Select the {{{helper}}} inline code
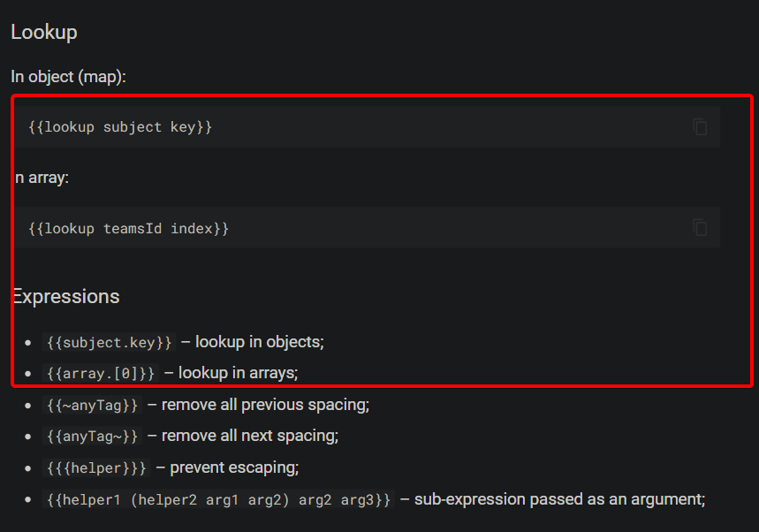Screen dimensions: 759x532 96,468
